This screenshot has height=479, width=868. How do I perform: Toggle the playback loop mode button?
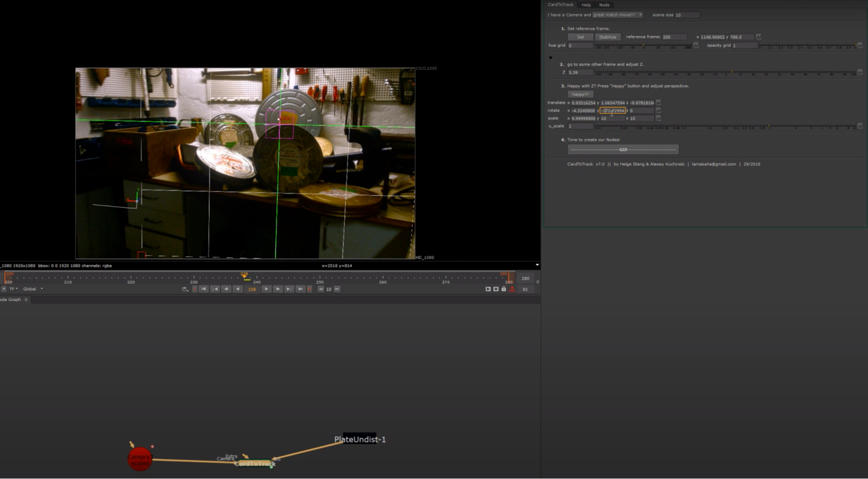point(185,289)
